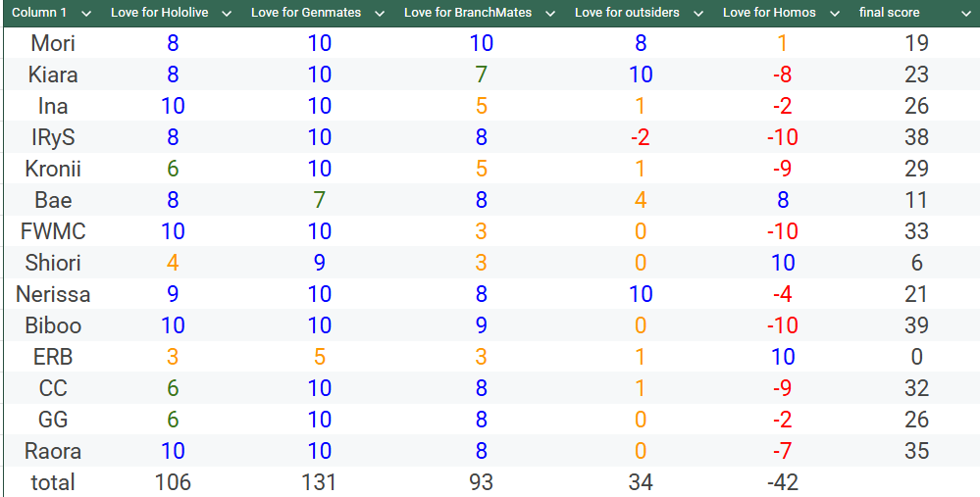This screenshot has width=980, height=497.
Task: Click the total row label
Action: tap(53, 482)
